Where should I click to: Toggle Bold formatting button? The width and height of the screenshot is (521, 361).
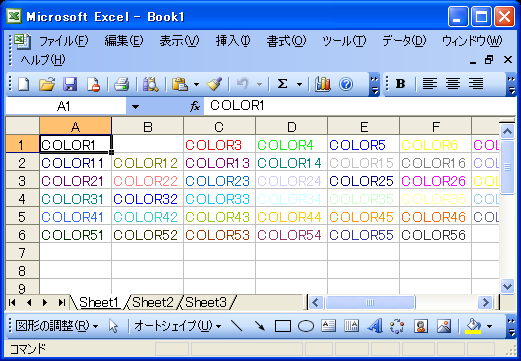pos(400,84)
